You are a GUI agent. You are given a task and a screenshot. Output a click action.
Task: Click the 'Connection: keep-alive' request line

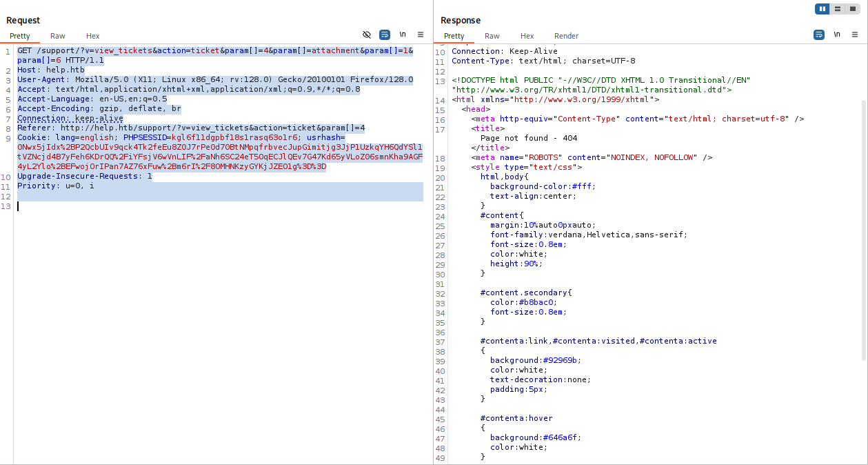70,119
